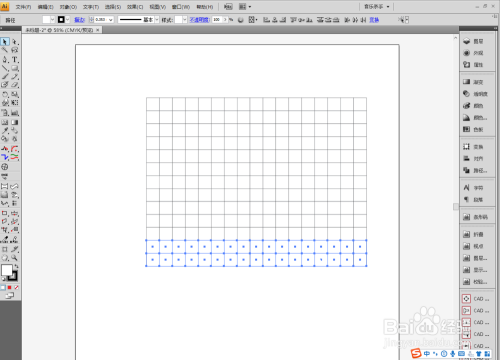Screen dimensions: 500x360
Task: Set paint mode to Color
Action: [x=3, y=288]
